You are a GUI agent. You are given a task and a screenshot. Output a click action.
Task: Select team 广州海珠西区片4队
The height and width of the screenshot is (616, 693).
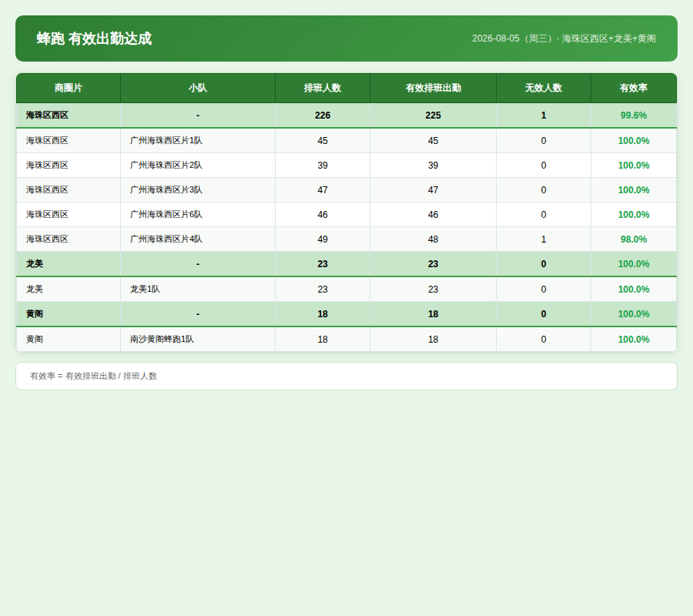tap(166, 239)
